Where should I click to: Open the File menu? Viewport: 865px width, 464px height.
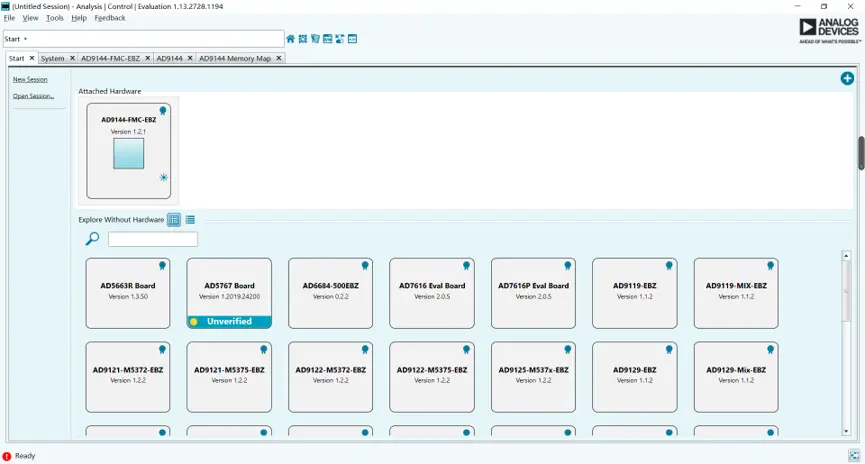point(9,18)
